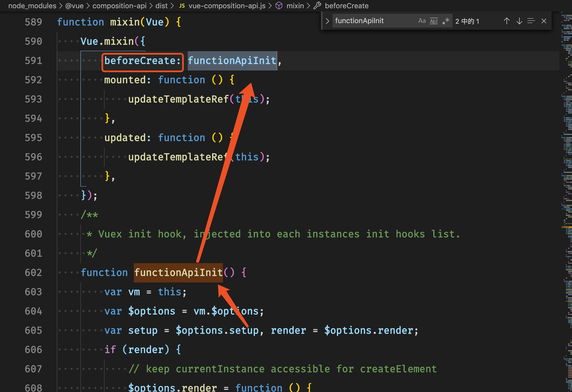Click the @vue breadcrumb segment
The image size is (572, 392).
point(74,6)
